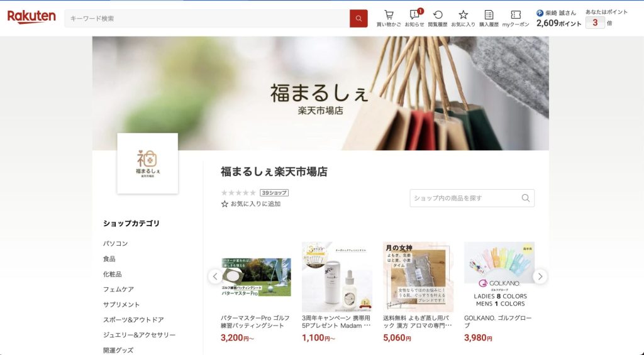This screenshot has width=644, height=355.
Task: Open the 39ショップ badge link
Action: [274, 192]
